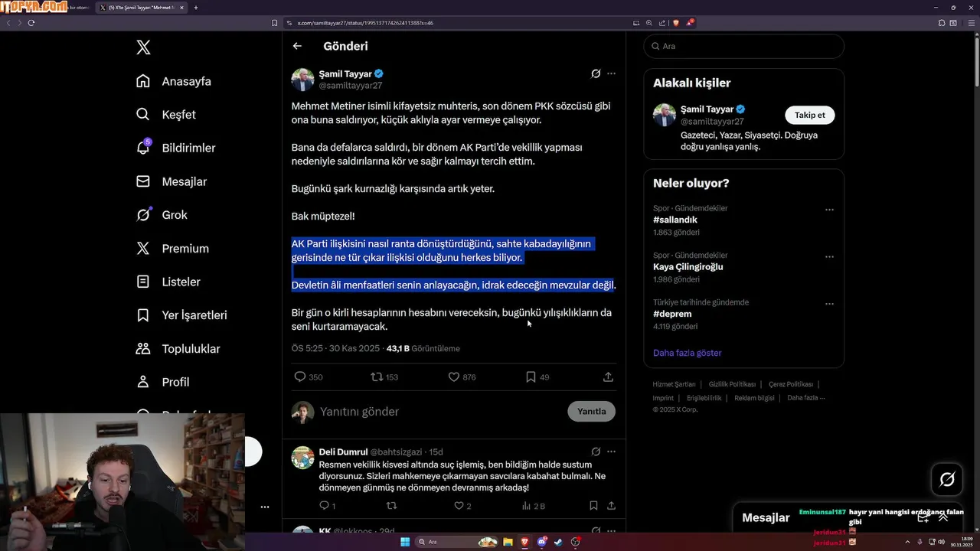Open Profil page
980x551 pixels.
coord(162,382)
